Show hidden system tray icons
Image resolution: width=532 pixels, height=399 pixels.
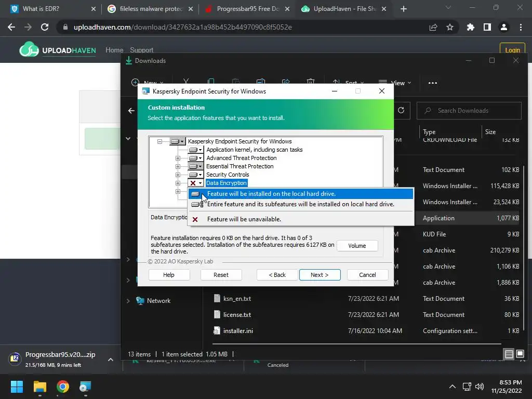click(x=453, y=387)
